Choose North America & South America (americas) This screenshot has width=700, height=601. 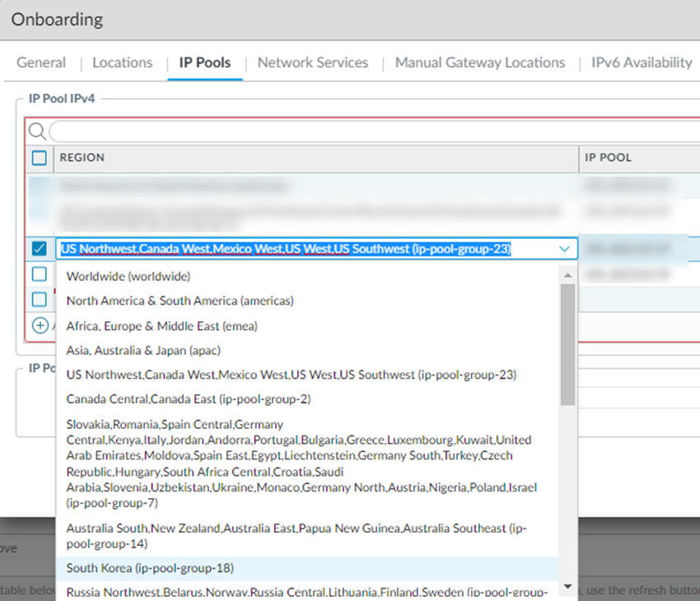[180, 301]
